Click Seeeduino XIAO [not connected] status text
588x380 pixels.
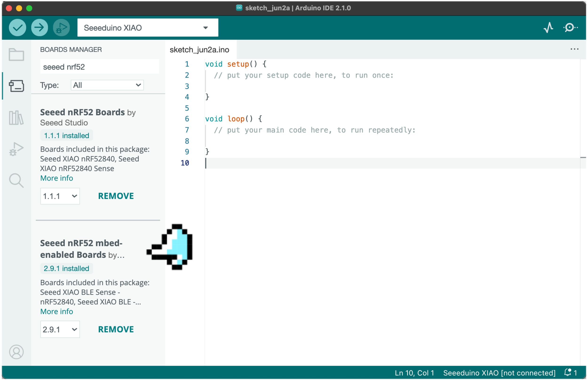coord(499,373)
